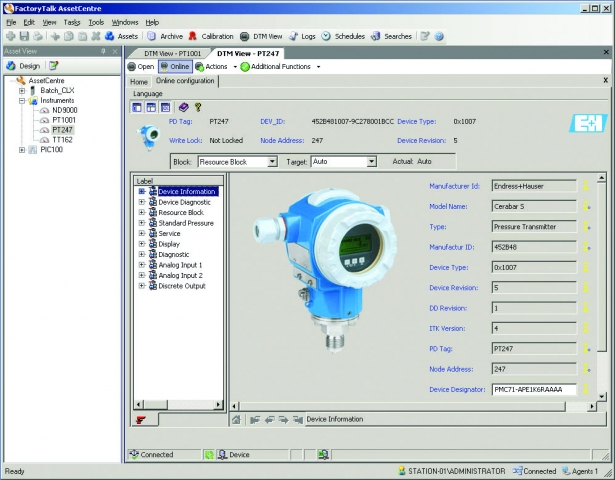The width and height of the screenshot is (615, 480).
Task: Open the Tasks menu
Action: pyautogui.click(x=72, y=22)
